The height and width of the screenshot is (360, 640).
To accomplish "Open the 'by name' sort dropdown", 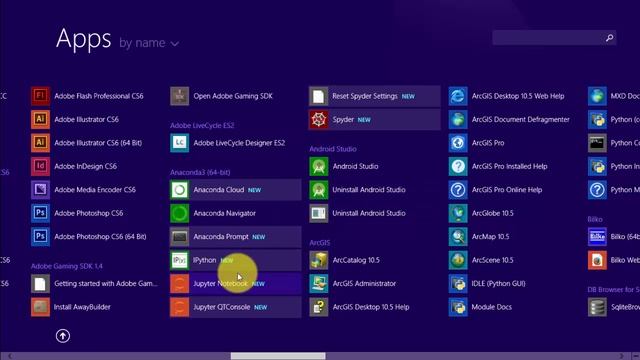I will [149, 43].
